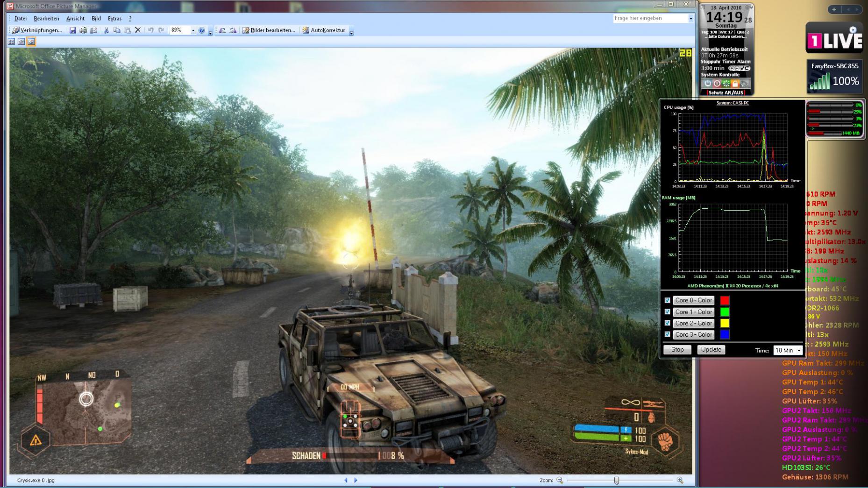Click the Verknüpfungen... button
Screen dimensions: 868x488
[x=37, y=30]
